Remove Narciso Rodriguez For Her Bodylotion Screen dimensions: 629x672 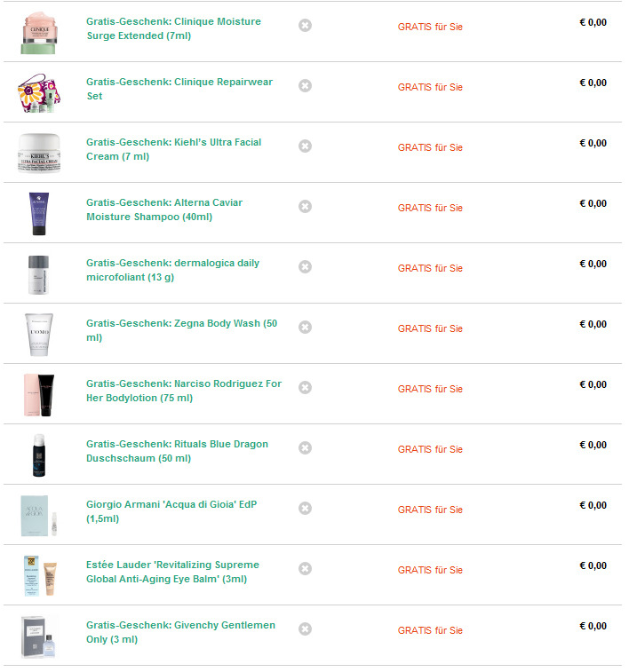click(305, 388)
